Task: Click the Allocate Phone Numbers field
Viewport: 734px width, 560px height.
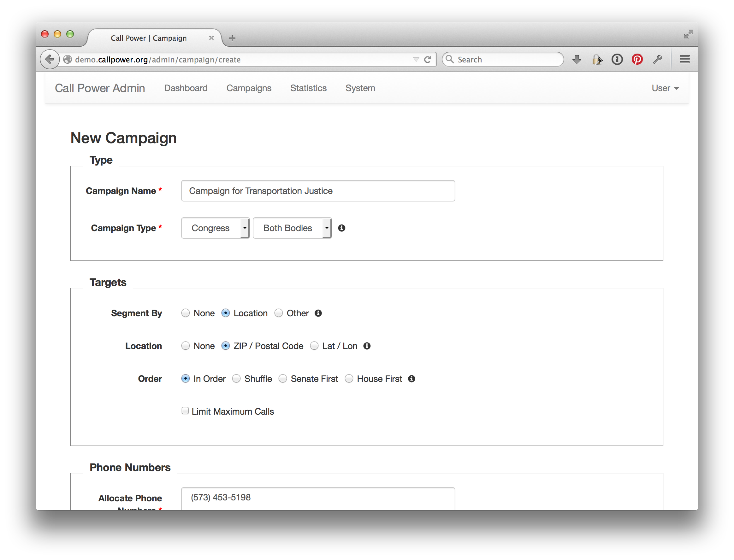Action: tap(318, 499)
